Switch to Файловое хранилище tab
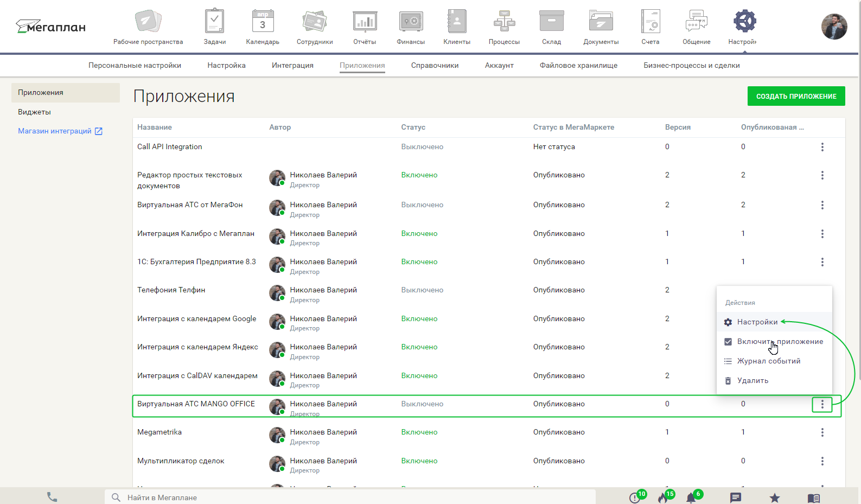Screen dimensions: 861x504 [578, 65]
